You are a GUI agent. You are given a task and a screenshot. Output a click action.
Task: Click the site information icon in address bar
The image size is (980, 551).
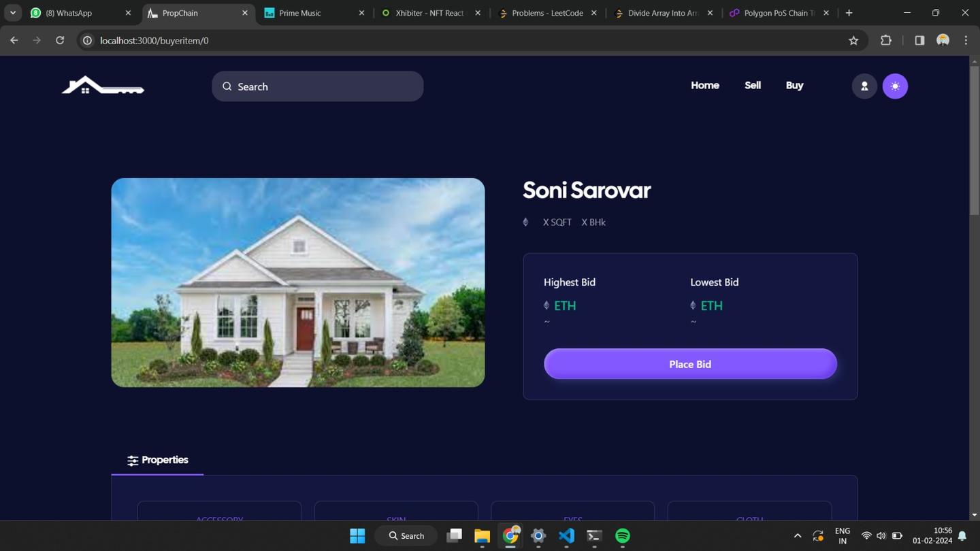pyautogui.click(x=87, y=41)
